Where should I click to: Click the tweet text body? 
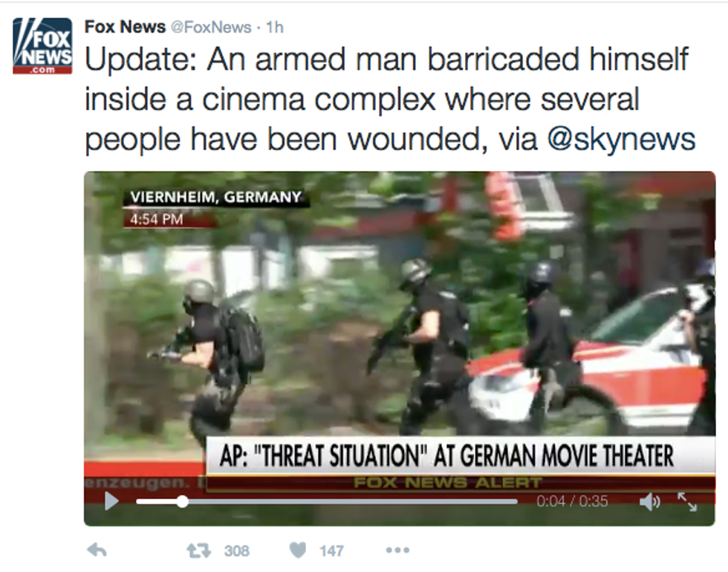point(390,100)
